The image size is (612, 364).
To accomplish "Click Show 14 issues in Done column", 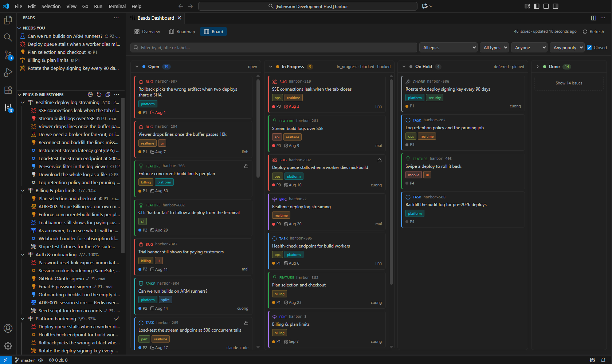I will pos(569,83).
